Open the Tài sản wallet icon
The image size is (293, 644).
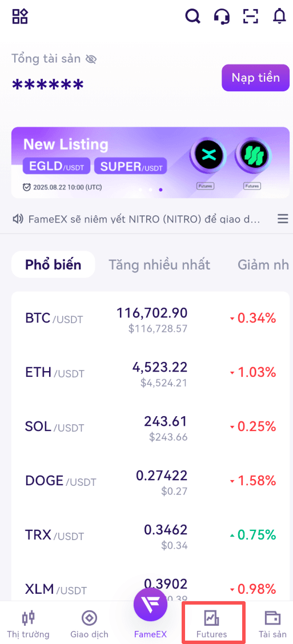pyautogui.click(x=272, y=618)
